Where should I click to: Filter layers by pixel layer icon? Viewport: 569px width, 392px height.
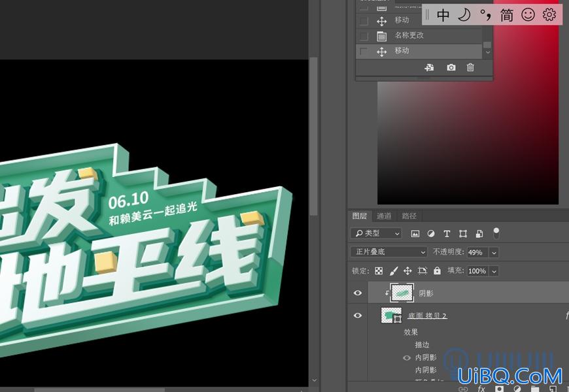[x=415, y=234]
